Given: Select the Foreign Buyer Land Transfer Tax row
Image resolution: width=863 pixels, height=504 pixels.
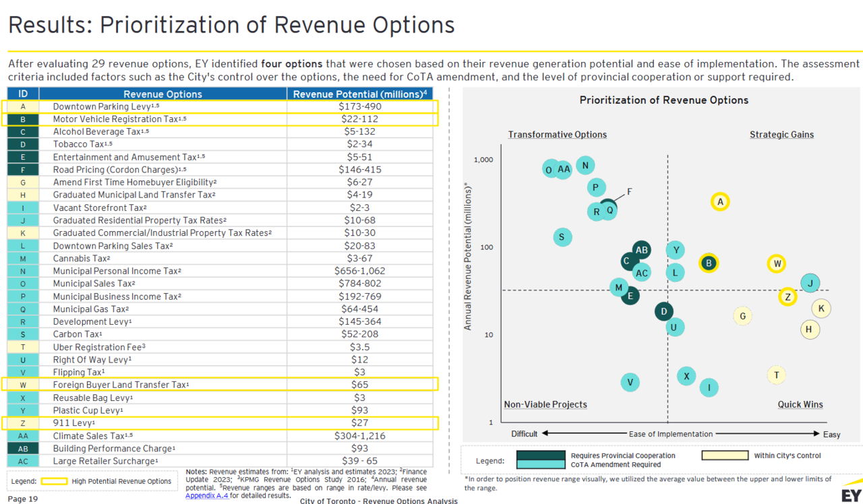Looking at the screenshot, I should point(219,385).
